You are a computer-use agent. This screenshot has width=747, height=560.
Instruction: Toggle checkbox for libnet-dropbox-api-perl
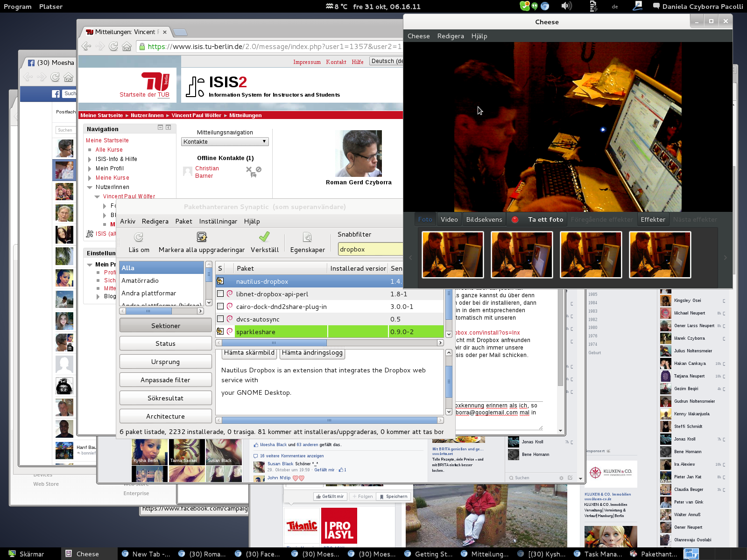point(220,294)
